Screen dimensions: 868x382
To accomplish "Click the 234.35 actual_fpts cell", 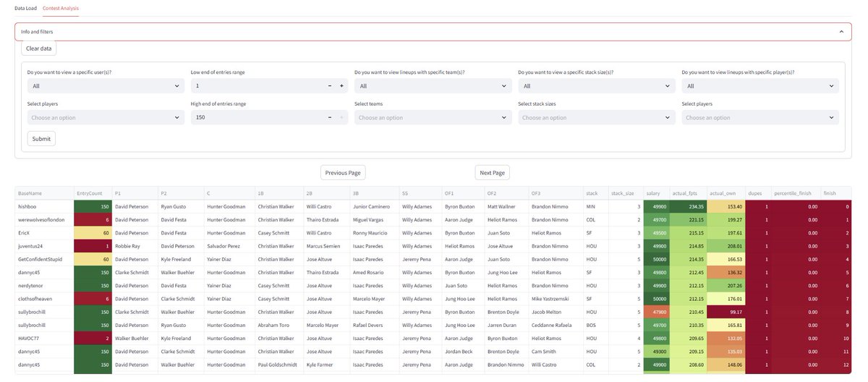I will point(688,207).
